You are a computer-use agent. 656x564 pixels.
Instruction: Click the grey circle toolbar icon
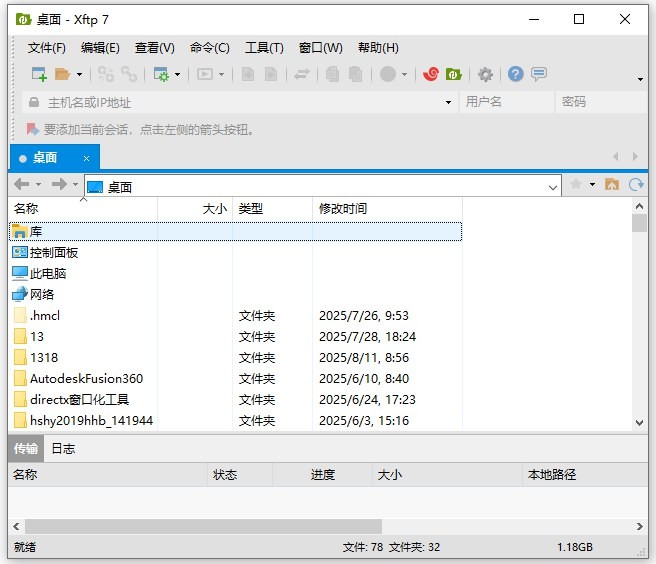point(388,74)
